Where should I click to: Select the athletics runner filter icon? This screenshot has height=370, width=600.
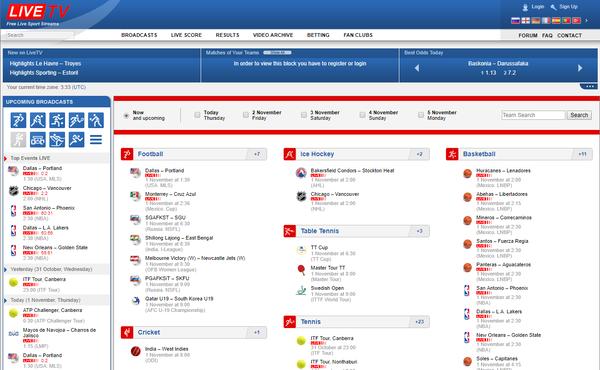(77, 140)
